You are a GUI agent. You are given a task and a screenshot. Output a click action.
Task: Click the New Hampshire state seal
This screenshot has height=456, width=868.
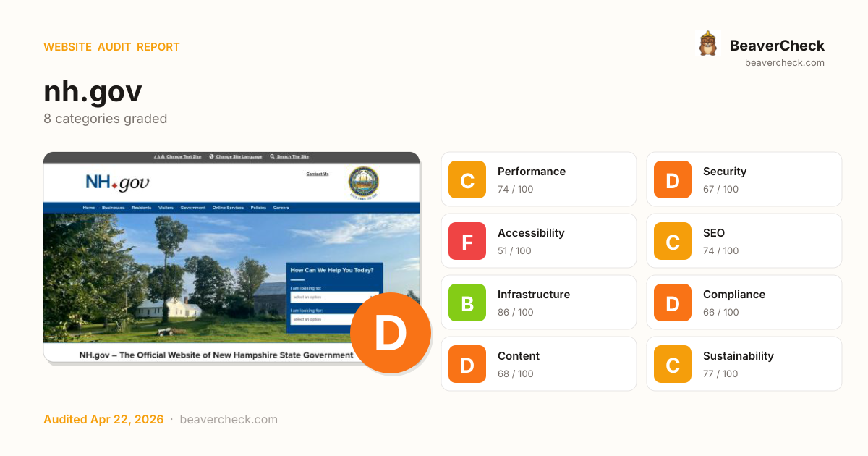[363, 182]
